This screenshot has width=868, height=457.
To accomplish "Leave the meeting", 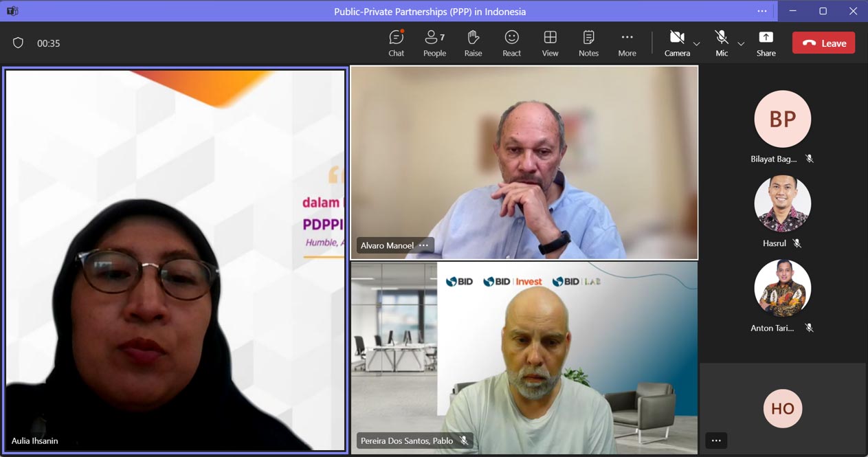I will [823, 43].
